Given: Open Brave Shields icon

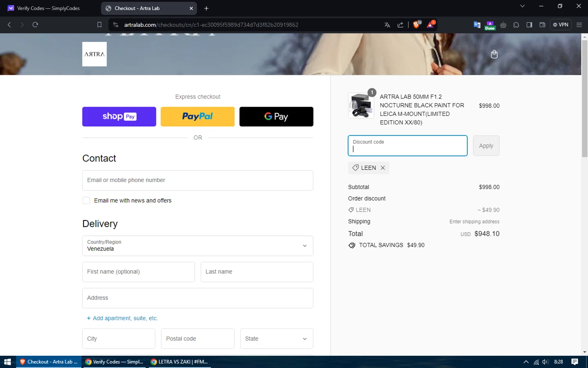Looking at the screenshot, I should (417, 24).
